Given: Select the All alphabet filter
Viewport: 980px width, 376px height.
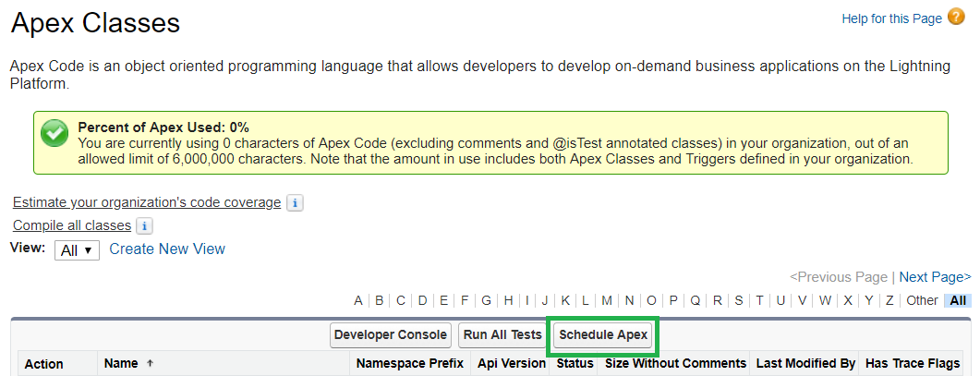Looking at the screenshot, I should click(958, 301).
